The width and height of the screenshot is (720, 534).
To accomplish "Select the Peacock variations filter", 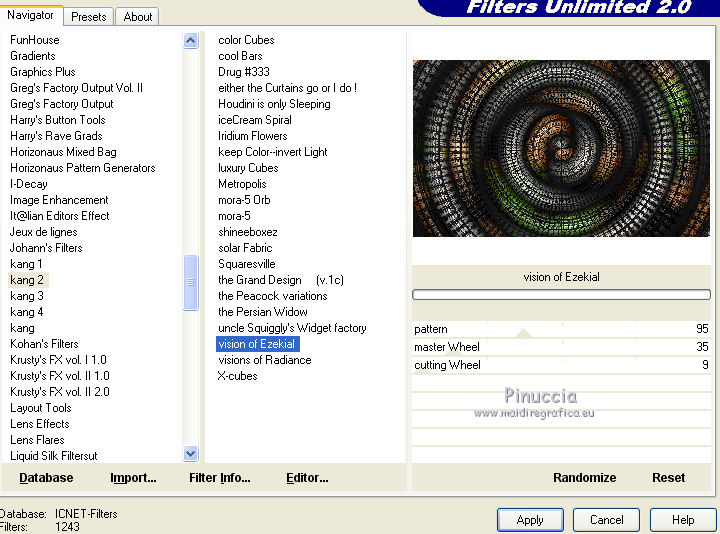I will coord(273,296).
